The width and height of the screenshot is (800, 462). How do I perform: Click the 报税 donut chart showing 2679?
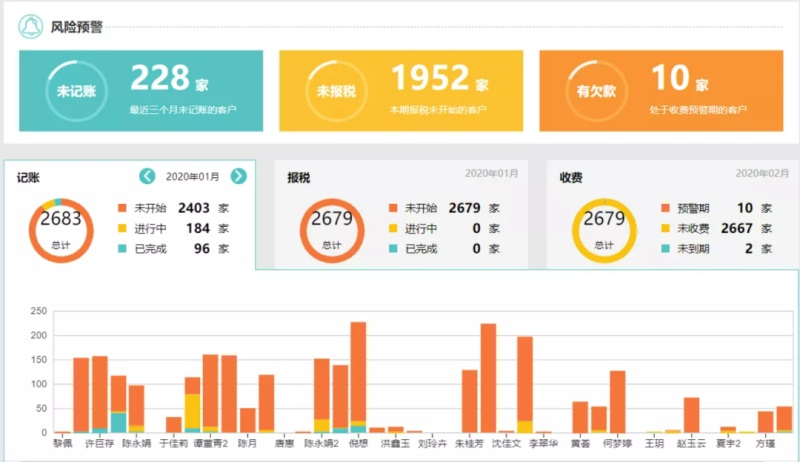332,230
